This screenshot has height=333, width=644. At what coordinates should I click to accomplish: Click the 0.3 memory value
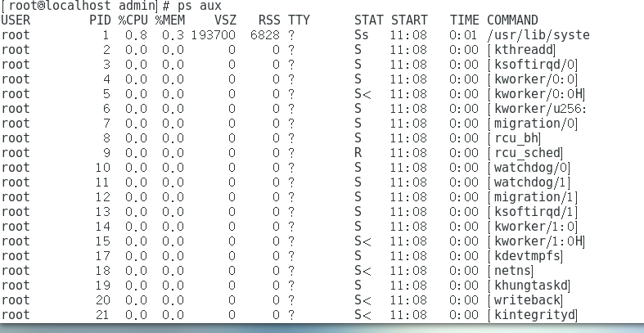pos(173,35)
